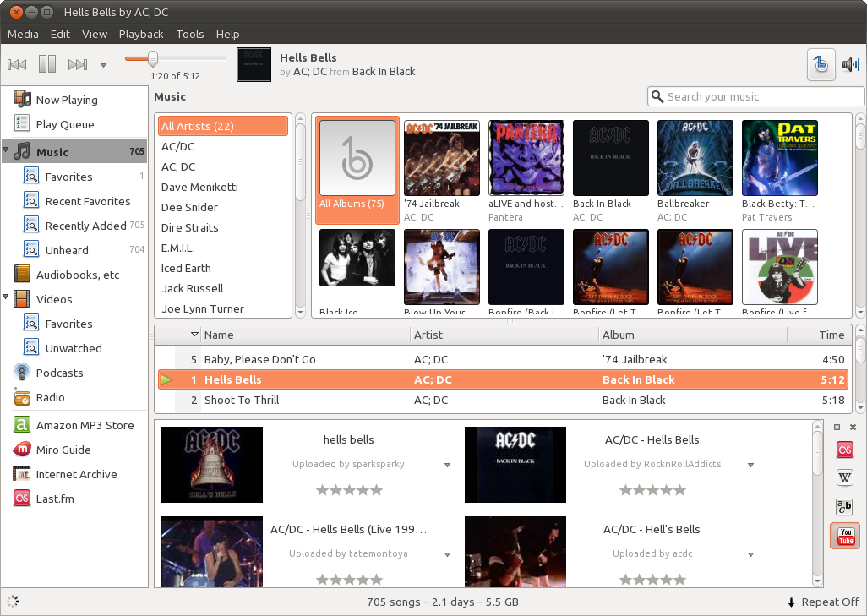Skip to the next track
Screen dimensions: 867x616
78,65
